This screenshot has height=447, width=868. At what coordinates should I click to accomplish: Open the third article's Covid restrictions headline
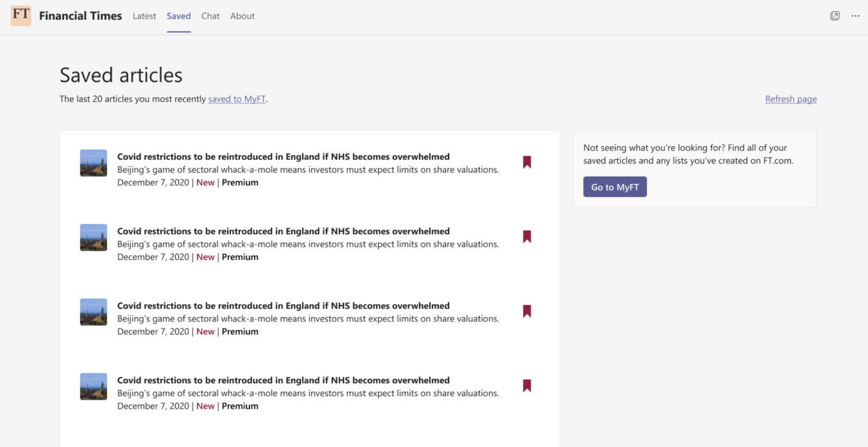point(283,306)
